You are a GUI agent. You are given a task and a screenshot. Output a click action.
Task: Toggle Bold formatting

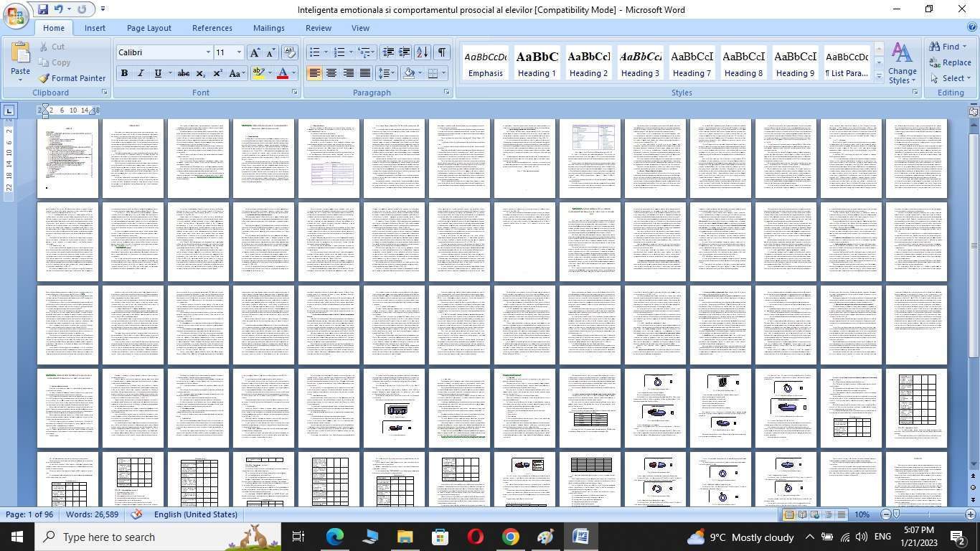point(124,73)
